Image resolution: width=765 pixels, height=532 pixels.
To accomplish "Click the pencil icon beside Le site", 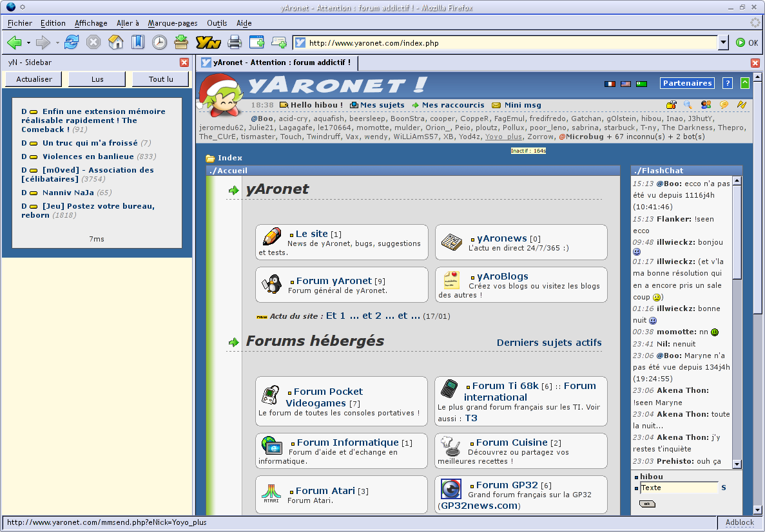I will coord(272,236).
